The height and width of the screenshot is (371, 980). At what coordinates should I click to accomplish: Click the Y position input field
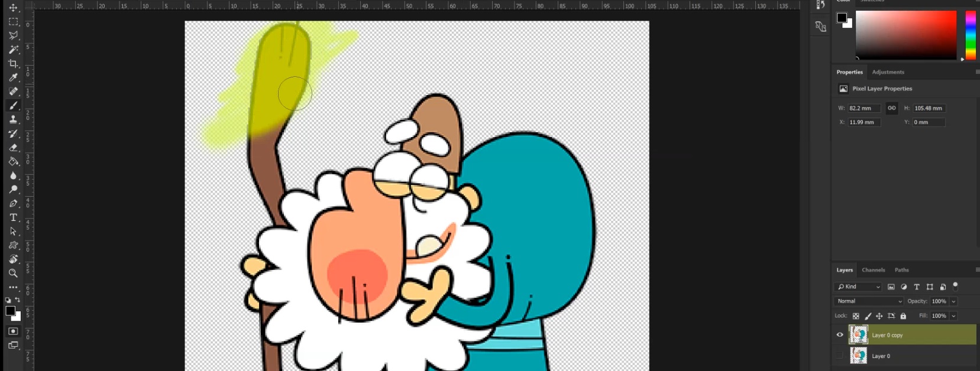pyautogui.click(x=929, y=122)
